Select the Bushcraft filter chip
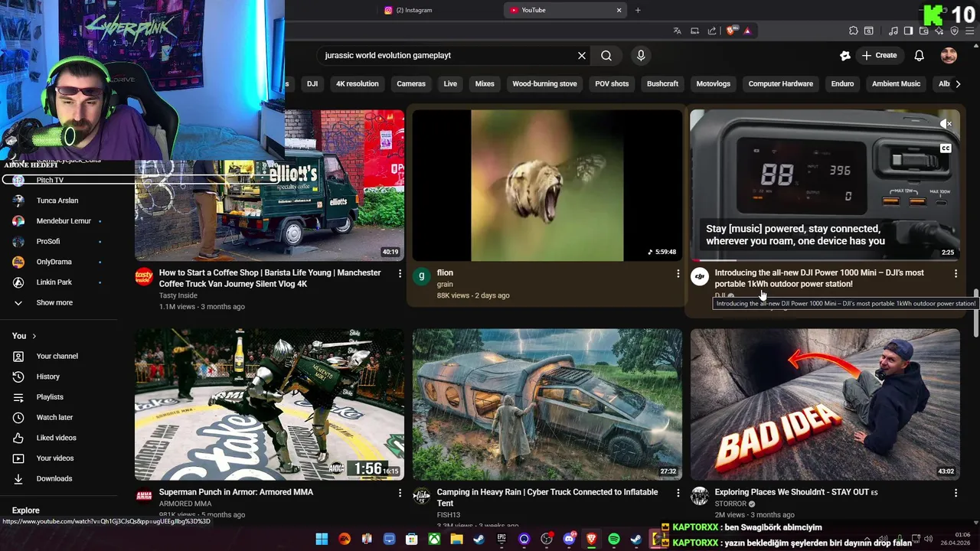This screenshot has height=551, width=980. point(662,83)
